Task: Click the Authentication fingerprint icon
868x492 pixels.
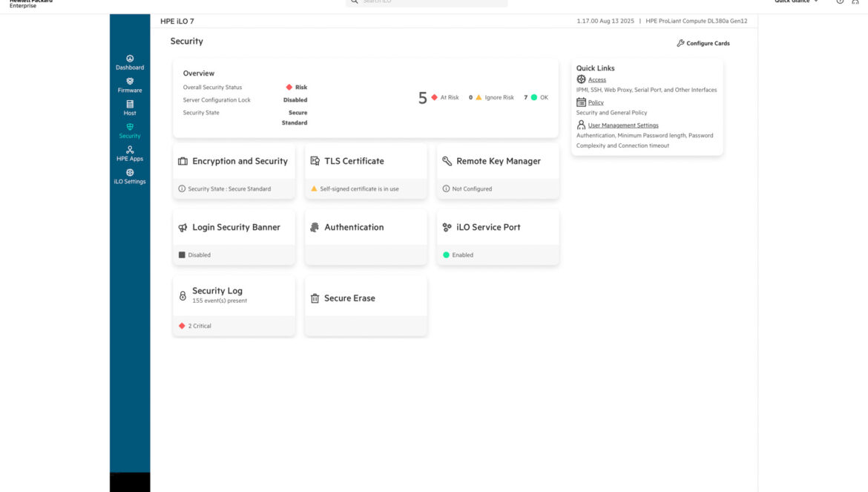Action: tap(315, 228)
